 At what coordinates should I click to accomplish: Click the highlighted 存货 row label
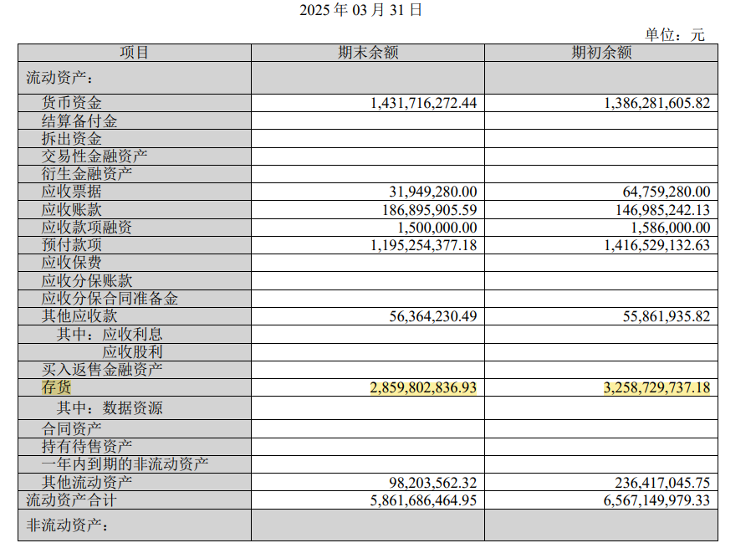[57, 387]
